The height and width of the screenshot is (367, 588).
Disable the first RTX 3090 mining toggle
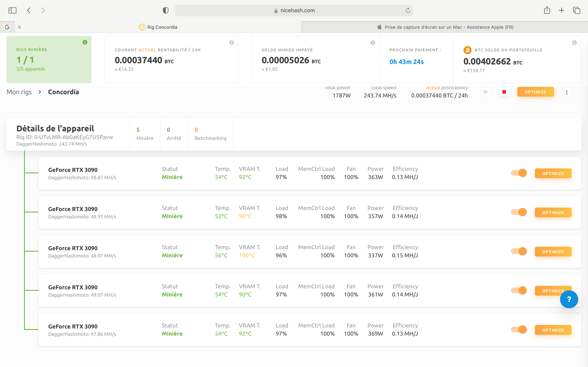pos(519,173)
